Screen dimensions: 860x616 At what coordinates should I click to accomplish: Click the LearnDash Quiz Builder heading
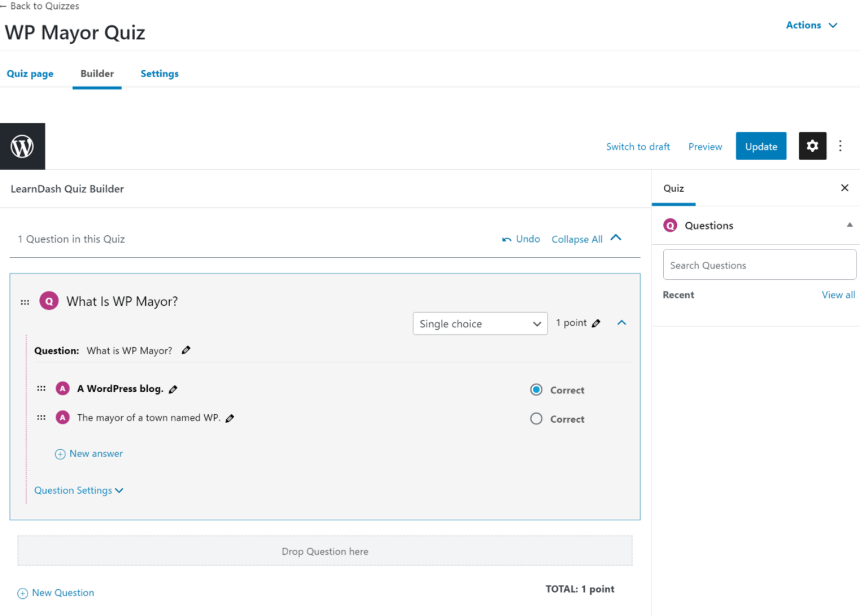[67, 188]
